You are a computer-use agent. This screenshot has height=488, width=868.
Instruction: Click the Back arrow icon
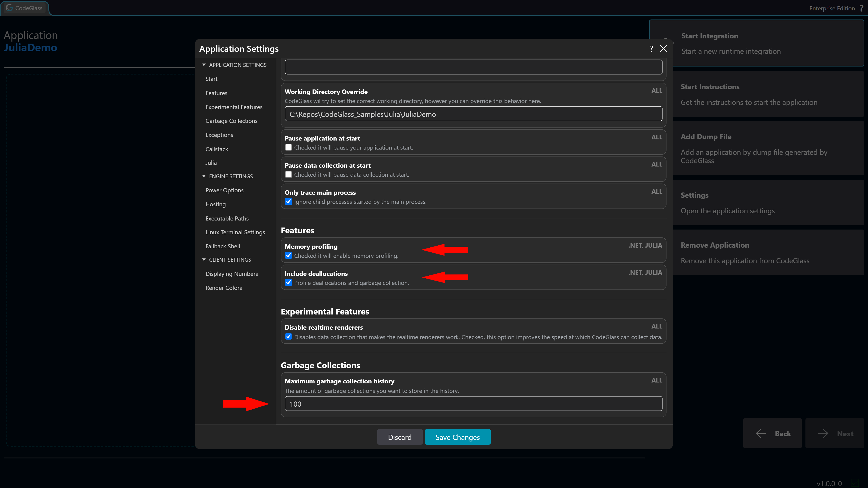[x=761, y=434]
